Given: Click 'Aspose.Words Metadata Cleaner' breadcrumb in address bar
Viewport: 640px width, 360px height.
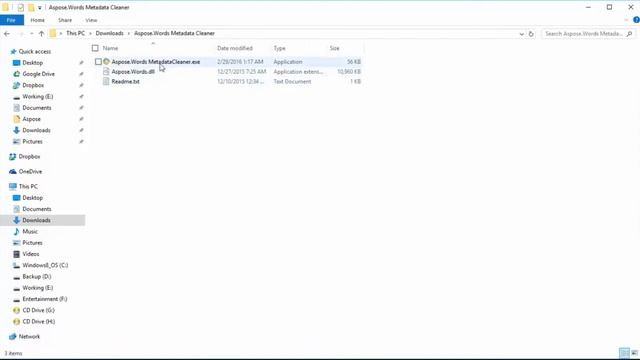Looking at the screenshot, I should tap(174, 33).
